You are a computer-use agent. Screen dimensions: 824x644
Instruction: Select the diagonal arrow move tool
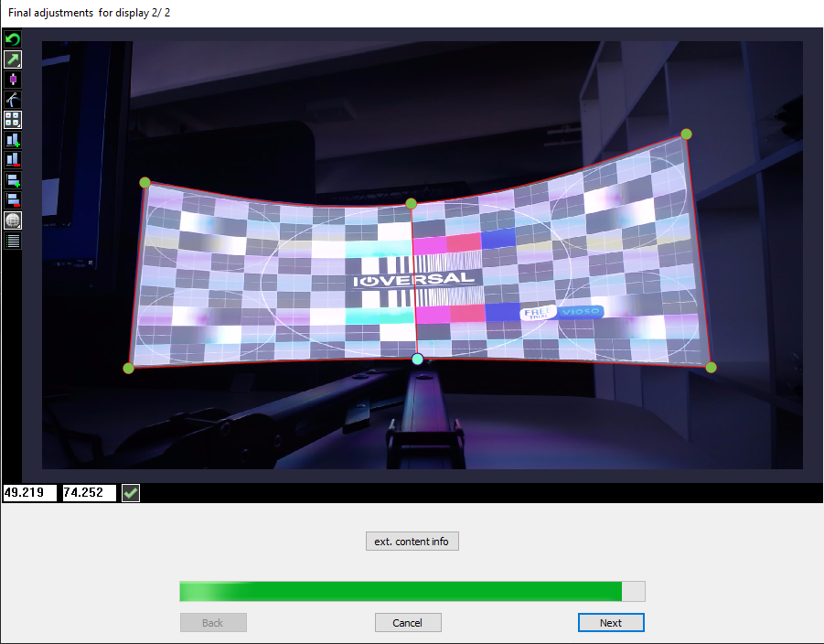13,59
